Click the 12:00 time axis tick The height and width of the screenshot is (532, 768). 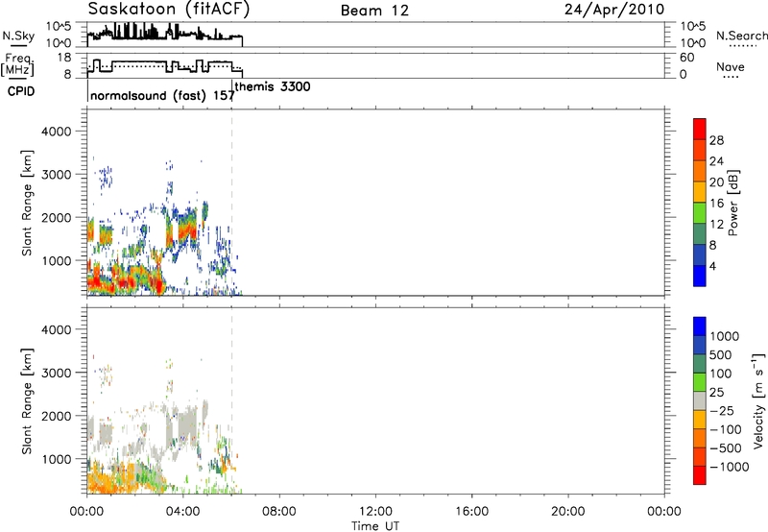[x=375, y=512]
